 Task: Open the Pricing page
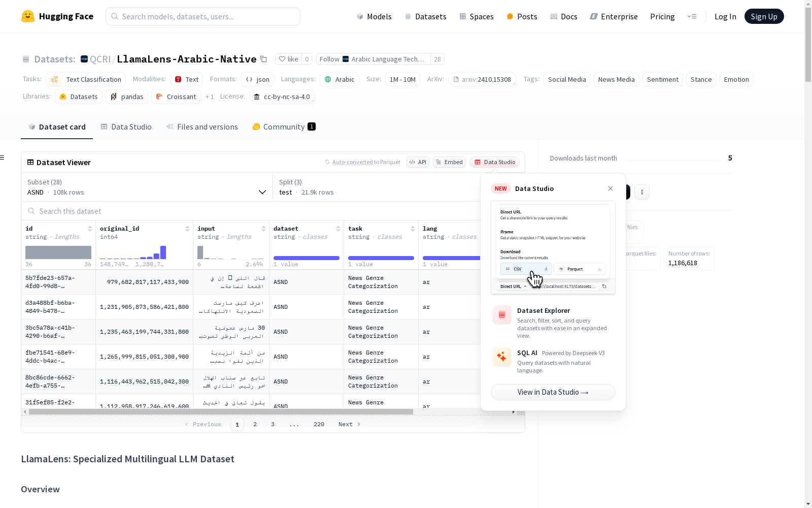click(662, 16)
